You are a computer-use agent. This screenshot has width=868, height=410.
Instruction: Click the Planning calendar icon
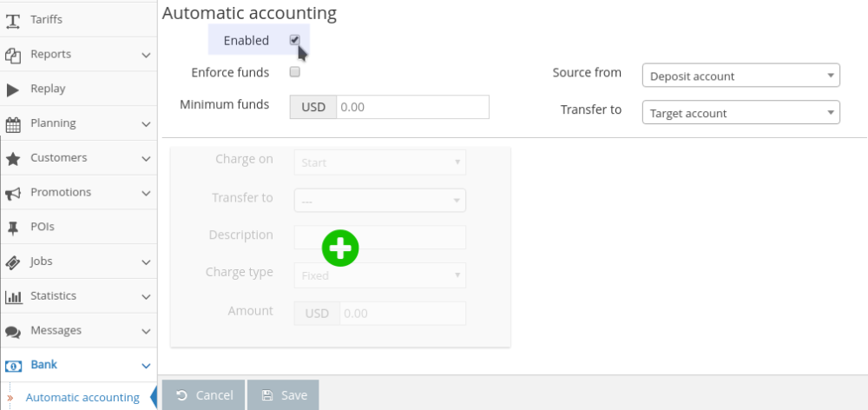(x=13, y=124)
